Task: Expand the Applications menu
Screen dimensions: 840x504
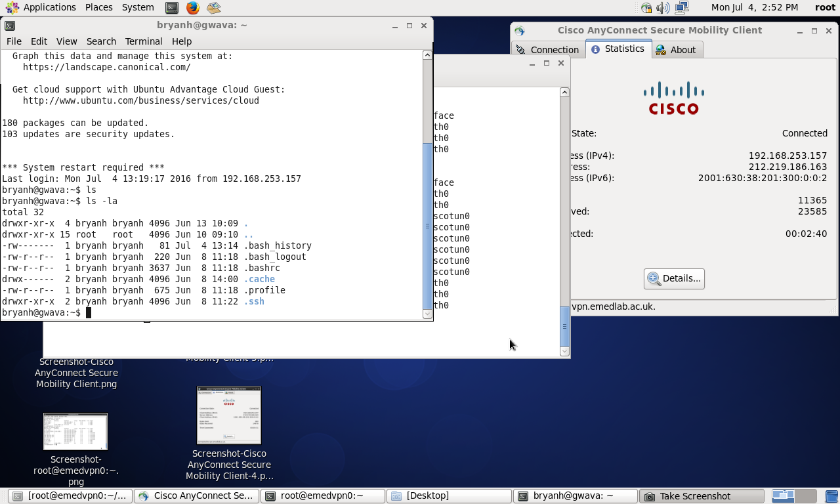Action: (x=42, y=7)
